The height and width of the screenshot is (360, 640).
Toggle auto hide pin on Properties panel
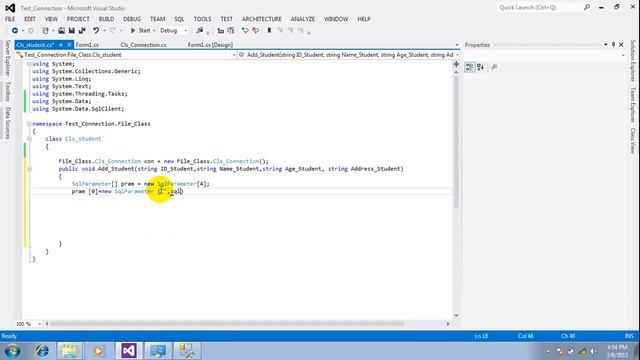coord(613,44)
